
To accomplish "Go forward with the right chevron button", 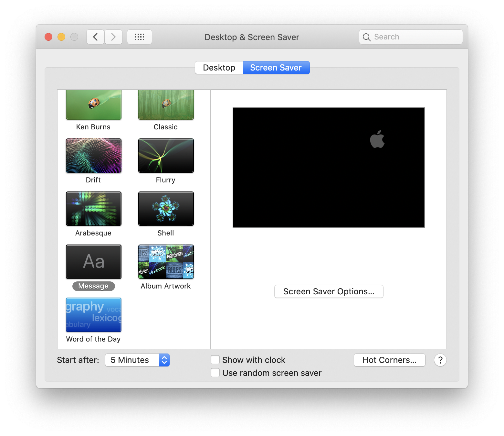I will pyautogui.click(x=113, y=37).
